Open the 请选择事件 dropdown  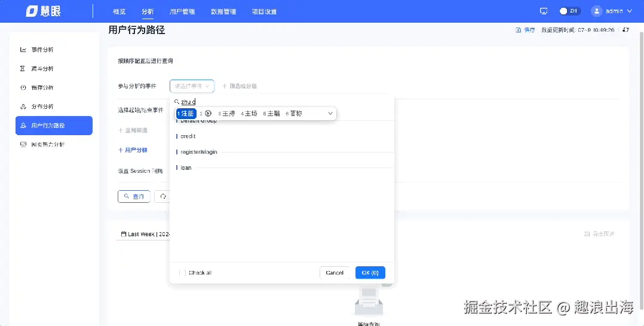tap(192, 86)
